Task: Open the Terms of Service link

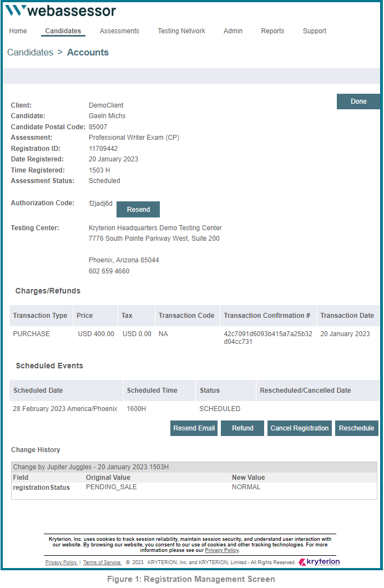Action: [x=102, y=562]
